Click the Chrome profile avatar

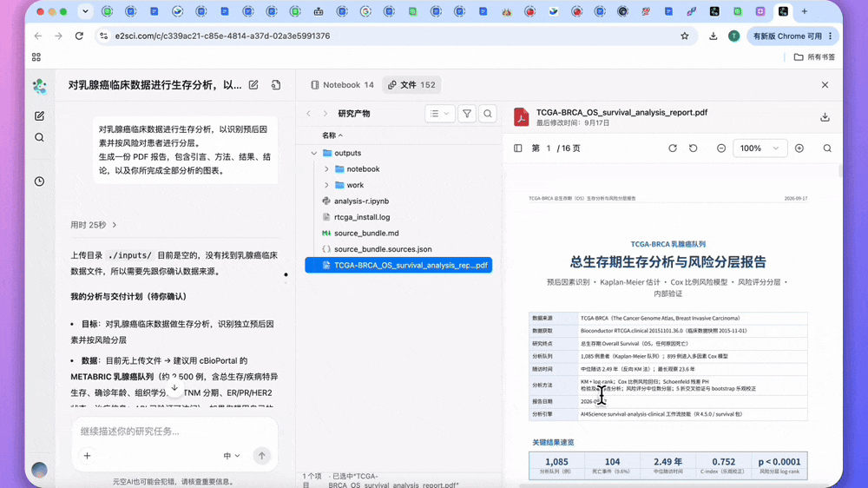[734, 36]
